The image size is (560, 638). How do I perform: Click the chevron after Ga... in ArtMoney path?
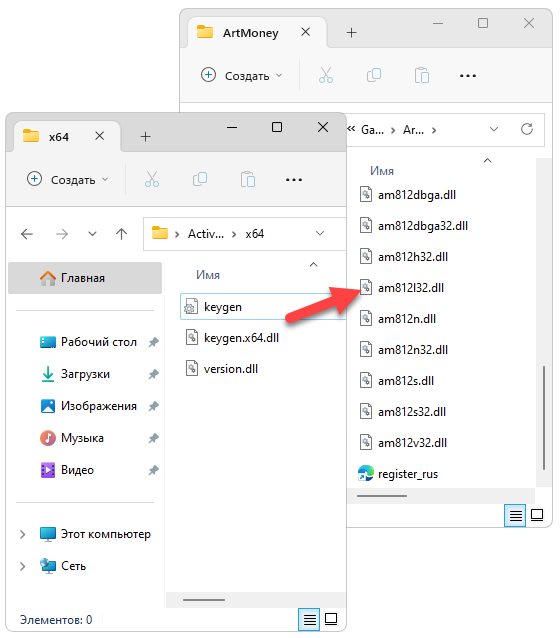[393, 130]
